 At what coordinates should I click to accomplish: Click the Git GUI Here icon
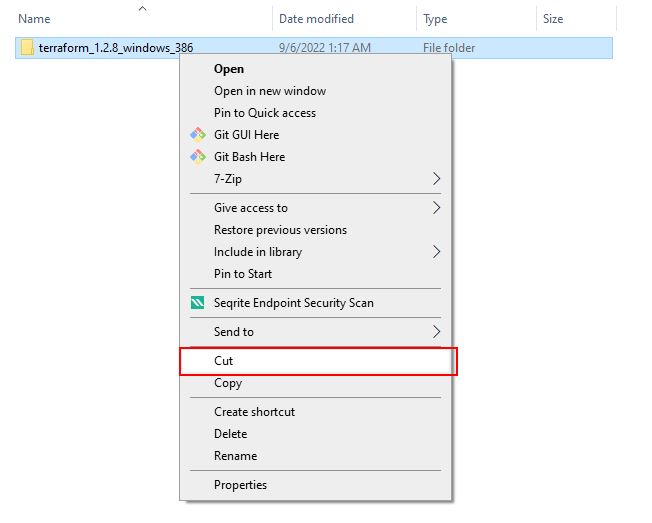click(197, 135)
